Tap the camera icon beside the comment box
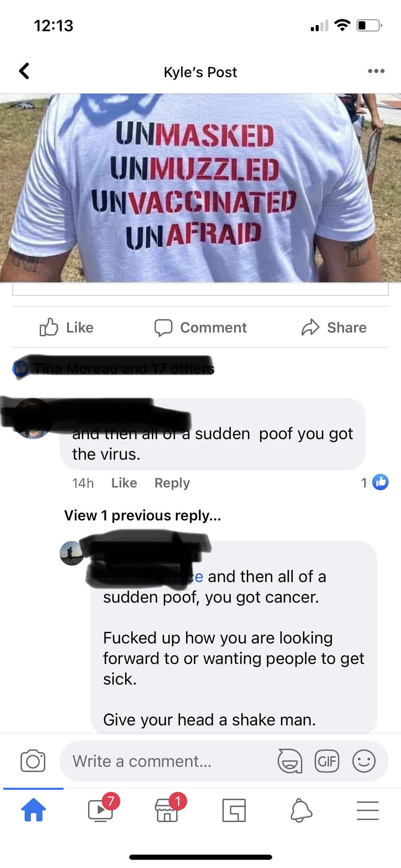The image size is (401, 868). [33, 761]
